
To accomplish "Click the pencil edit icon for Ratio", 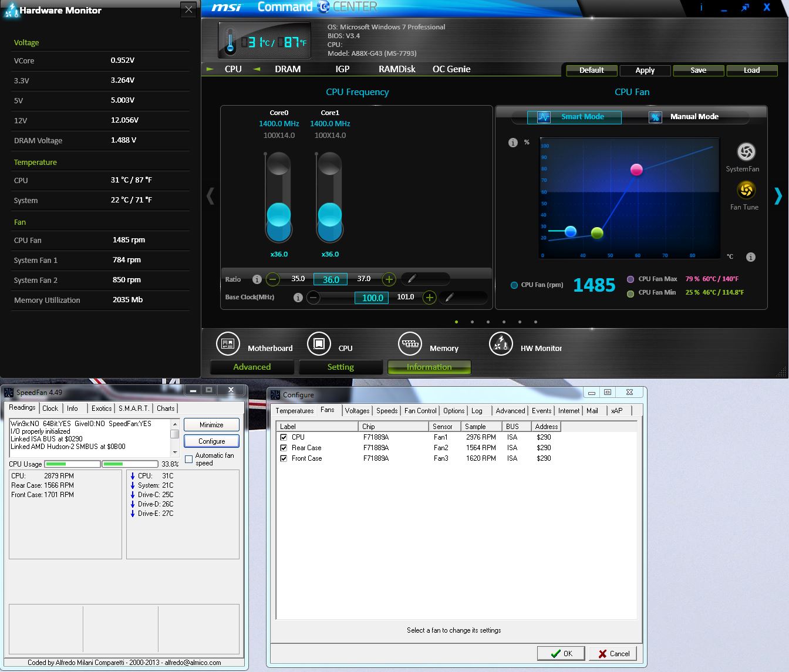I will coord(412,279).
